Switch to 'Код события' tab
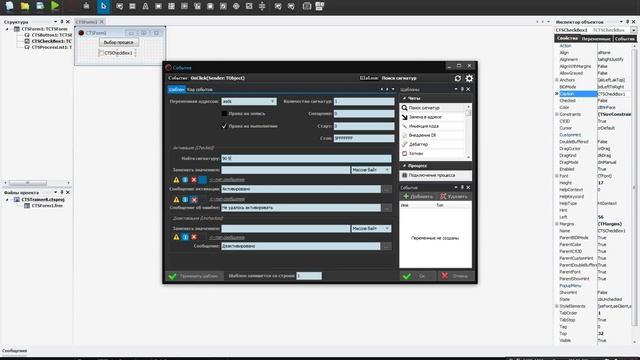This screenshot has width=640, height=360. click(x=200, y=89)
